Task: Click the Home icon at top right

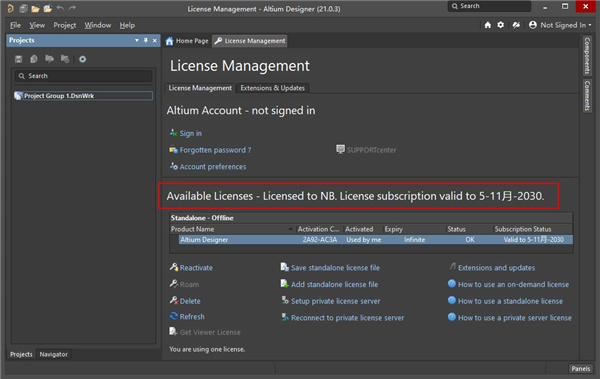Action: point(488,25)
